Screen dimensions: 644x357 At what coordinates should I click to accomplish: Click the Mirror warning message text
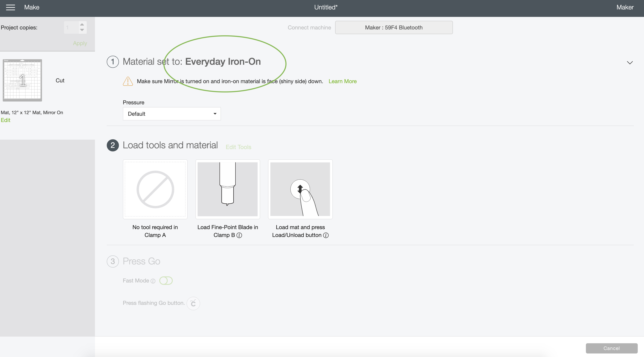(x=230, y=81)
